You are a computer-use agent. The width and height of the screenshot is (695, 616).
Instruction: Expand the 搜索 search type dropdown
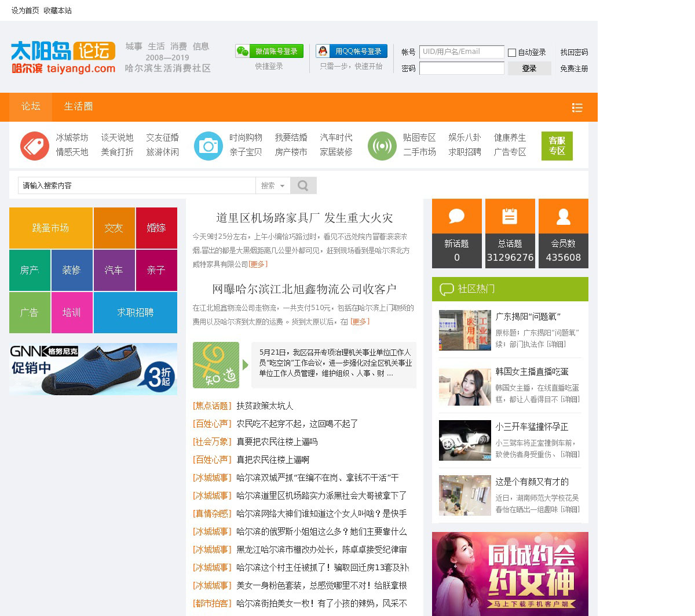[x=273, y=185]
